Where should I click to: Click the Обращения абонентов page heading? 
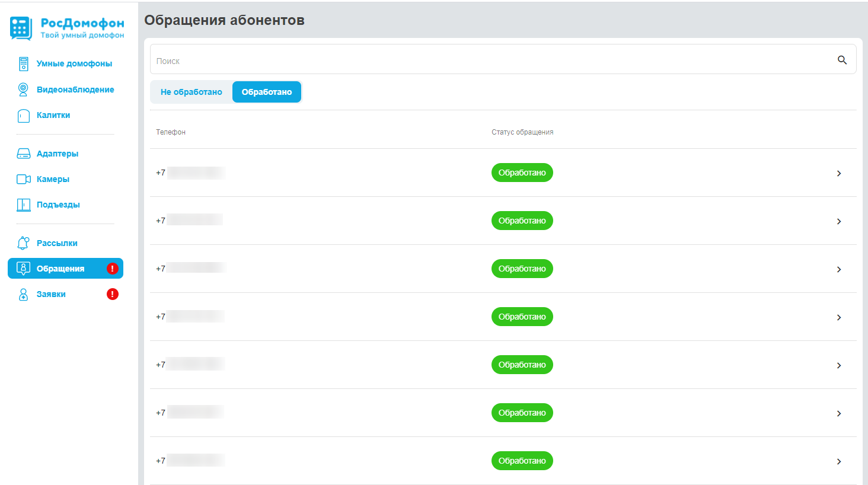pyautogui.click(x=224, y=20)
